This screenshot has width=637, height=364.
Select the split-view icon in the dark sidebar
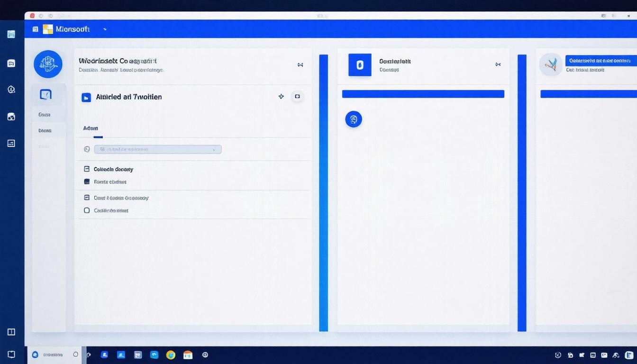tap(11, 332)
